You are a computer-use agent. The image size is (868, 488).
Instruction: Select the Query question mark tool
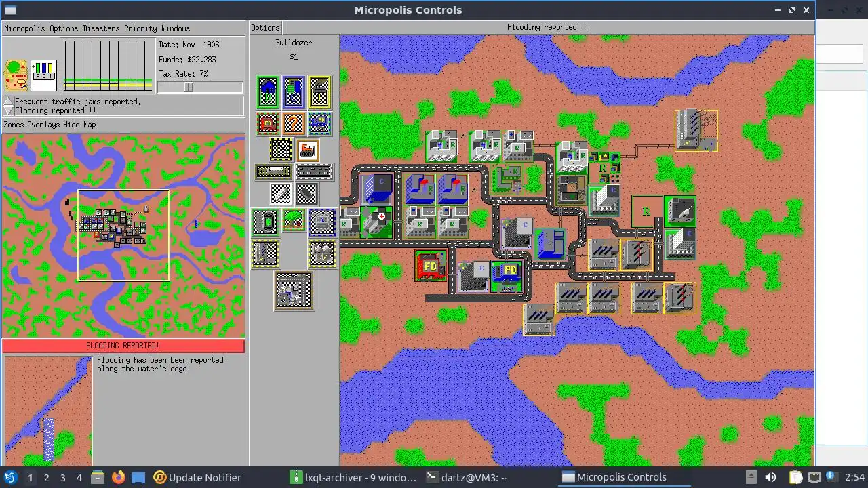point(294,123)
